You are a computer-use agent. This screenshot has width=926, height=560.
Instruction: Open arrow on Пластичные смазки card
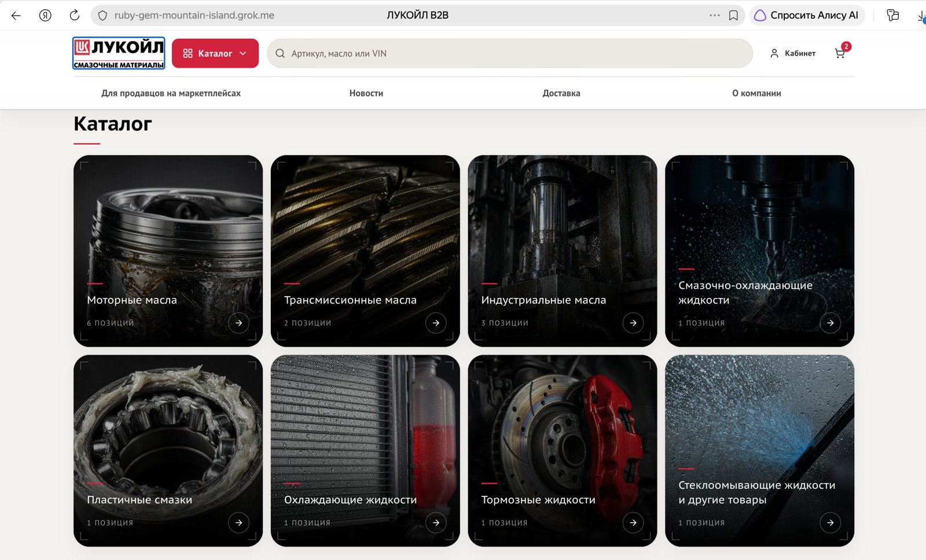click(x=239, y=522)
